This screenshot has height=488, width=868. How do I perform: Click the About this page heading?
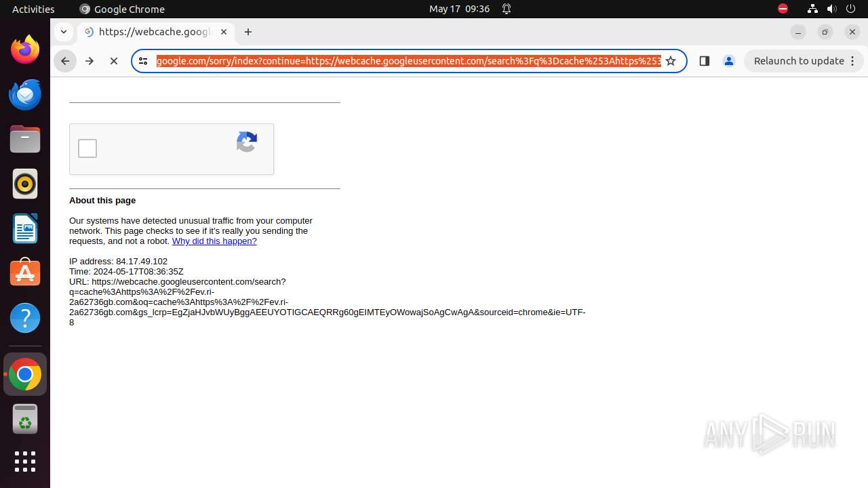pyautogui.click(x=102, y=201)
